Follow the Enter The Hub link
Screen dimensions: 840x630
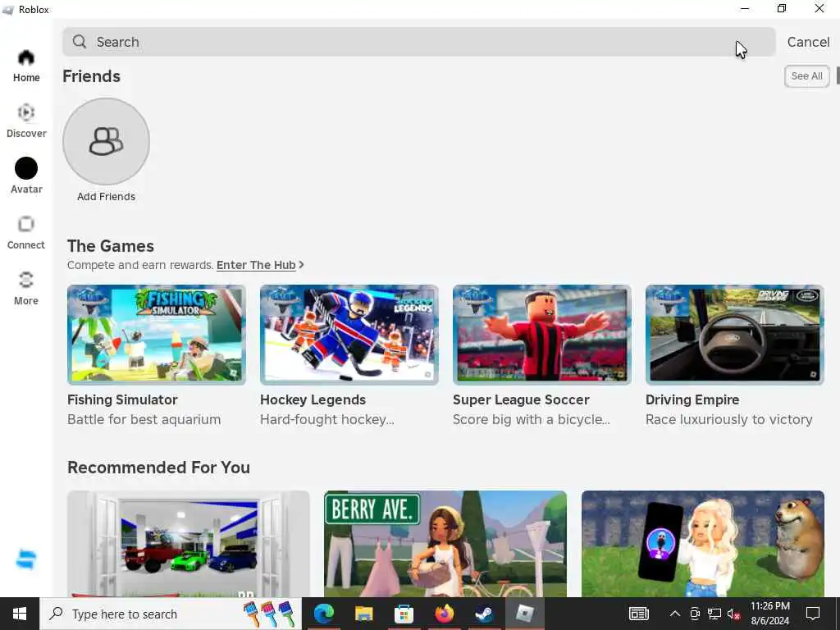256,265
